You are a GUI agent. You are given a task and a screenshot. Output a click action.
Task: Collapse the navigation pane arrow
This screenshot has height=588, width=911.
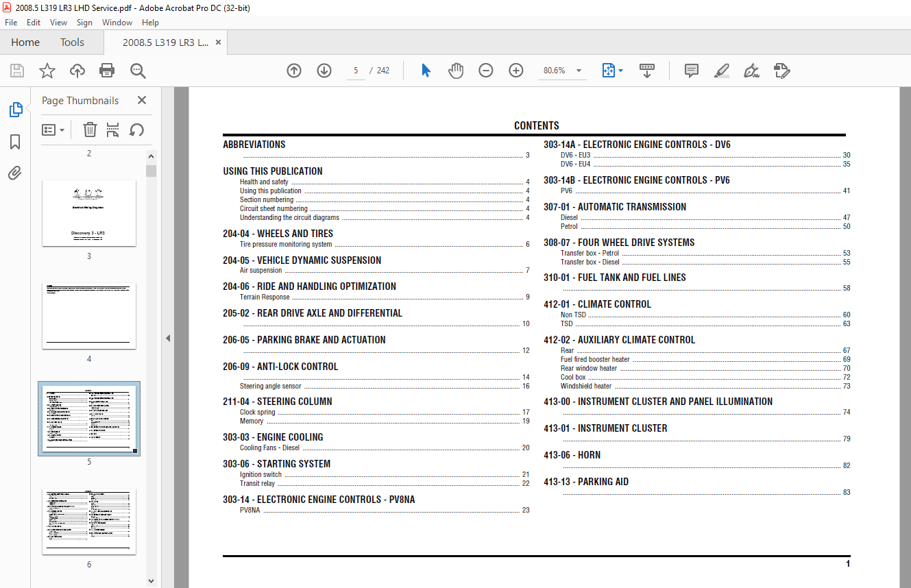(x=168, y=338)
